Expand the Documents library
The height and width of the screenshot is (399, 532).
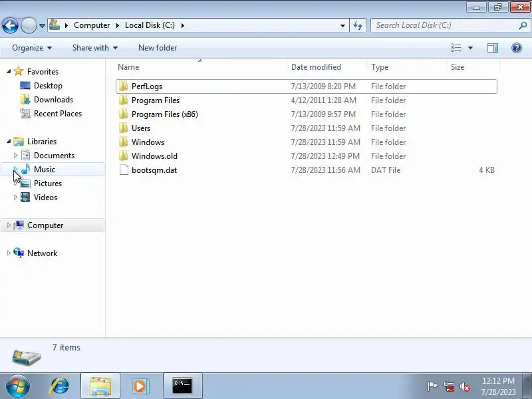click(x=15, y=156)
